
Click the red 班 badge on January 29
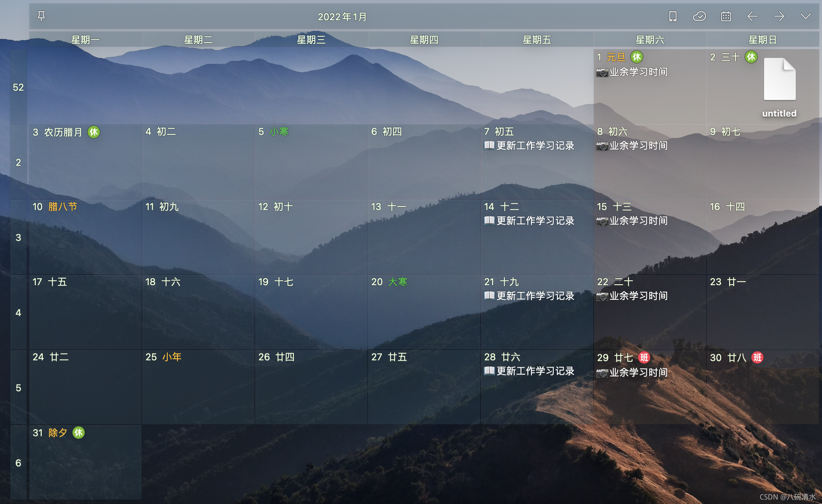644,358
